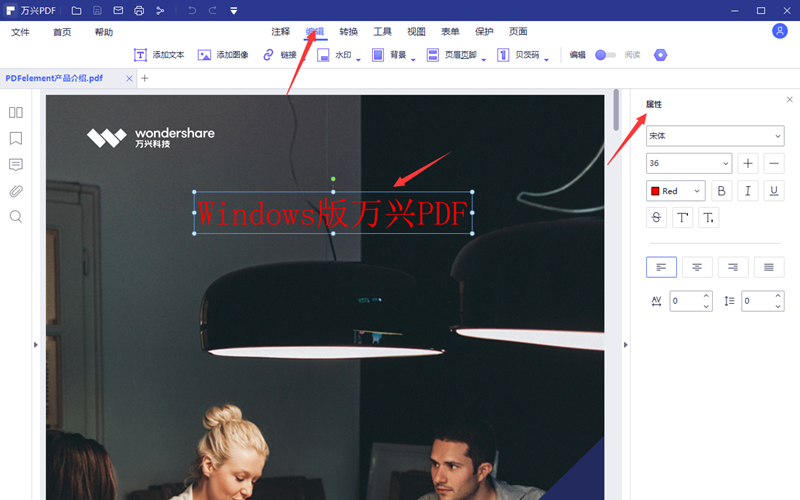Toggle the edit/read mode switch
Image resolution: width=800 pixels, height=500 pixels.
click(x=605, y=55)
